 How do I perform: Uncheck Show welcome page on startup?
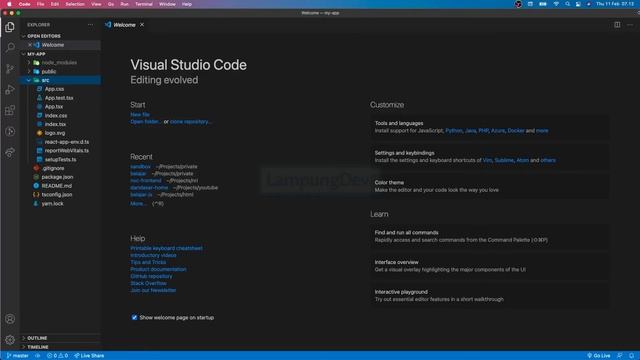[134, 317]
